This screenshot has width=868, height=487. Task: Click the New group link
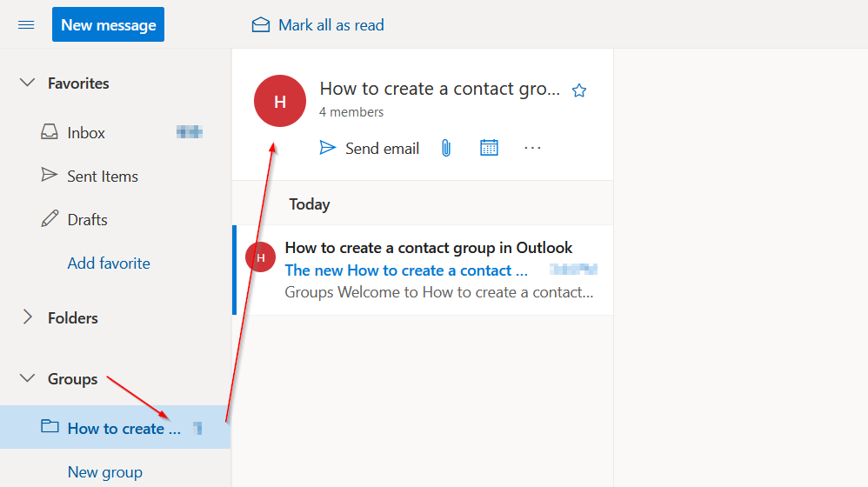pyautogui.click(x=104, y=472)
